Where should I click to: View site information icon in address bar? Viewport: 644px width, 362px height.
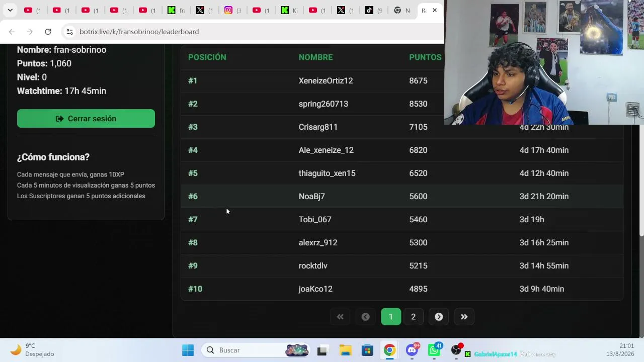[x=69, y=32]
